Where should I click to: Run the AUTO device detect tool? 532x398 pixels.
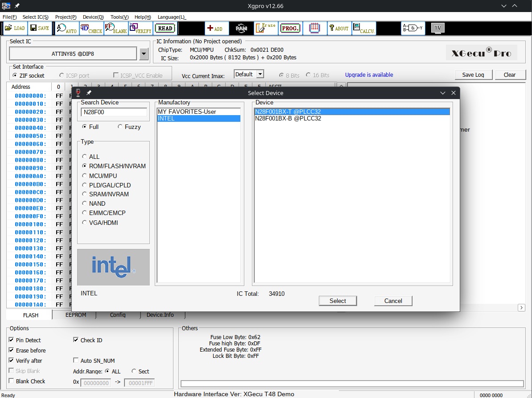pos(67,28)
